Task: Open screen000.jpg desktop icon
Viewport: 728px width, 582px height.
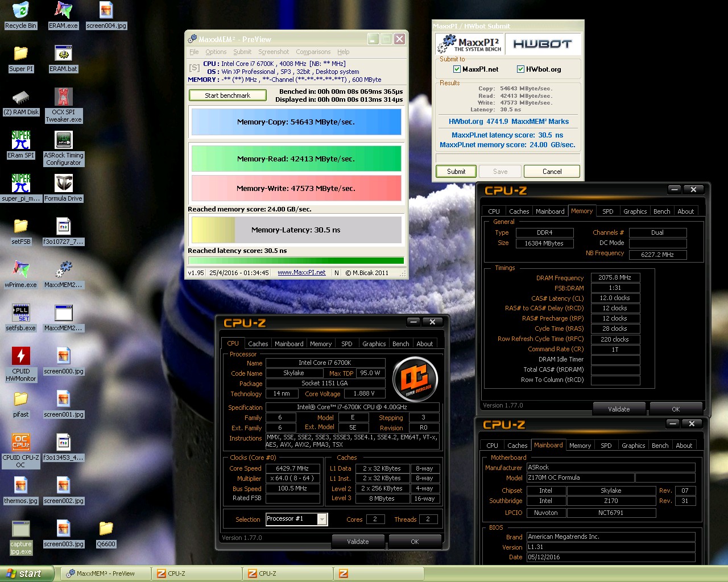Action: 63,361
